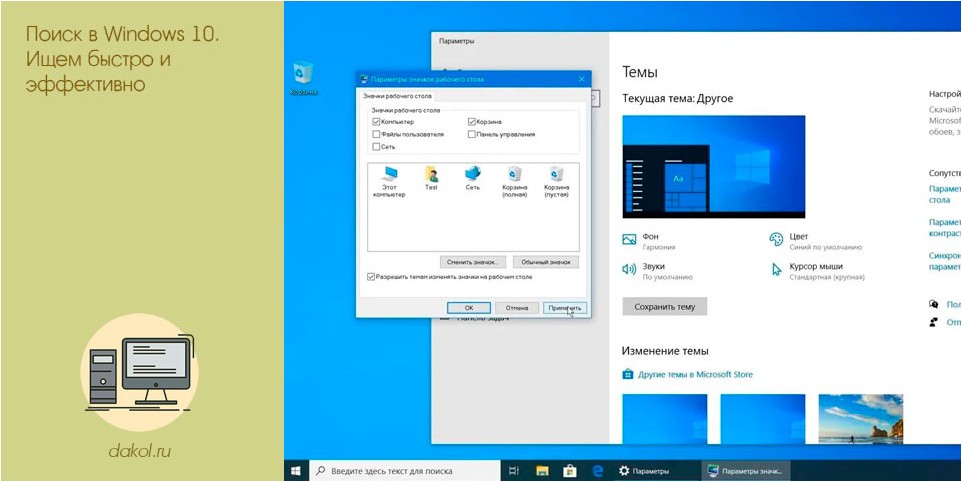Enable the Панель управления checkbox
The image size is (962, 482).
[x=472, y=134]
